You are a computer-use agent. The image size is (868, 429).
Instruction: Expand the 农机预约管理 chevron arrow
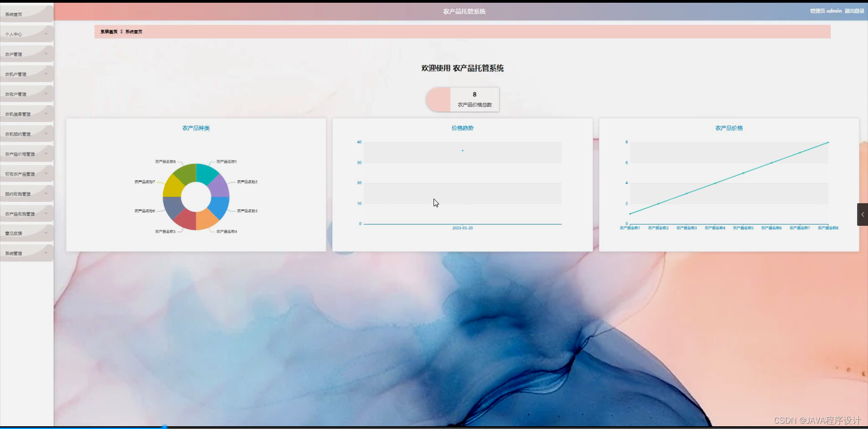point(46,134)
